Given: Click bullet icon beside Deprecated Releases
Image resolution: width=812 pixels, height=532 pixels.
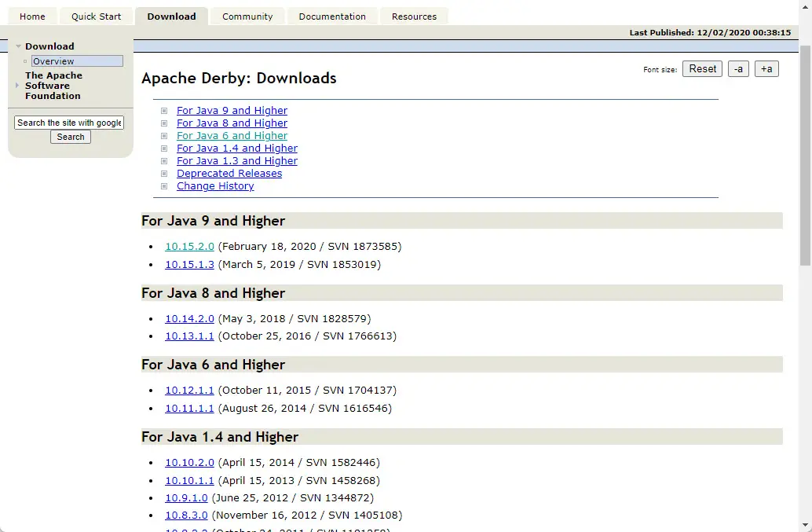Looking at the screenshot, I should click(x=164, y=174).
